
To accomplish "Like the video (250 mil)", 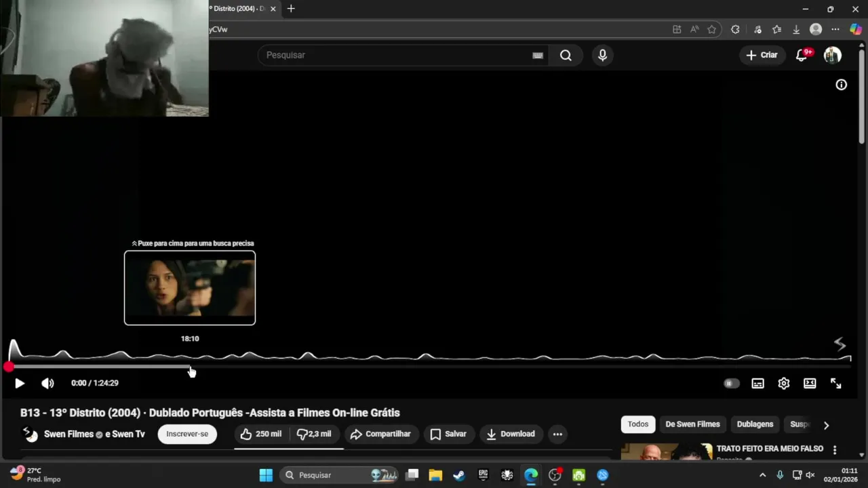I will pos(261,434).
